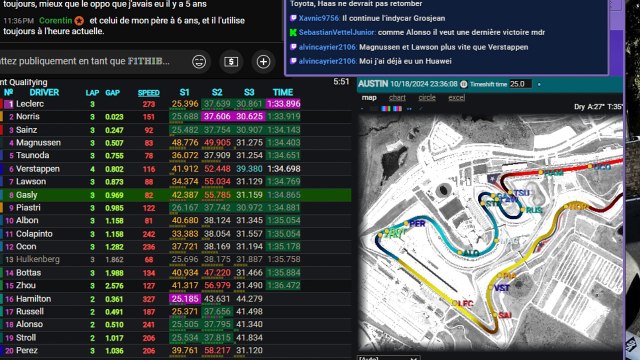Screen dimensions: 640x360
Task: Select the HAM marker on track map
Action: [551, 173]
